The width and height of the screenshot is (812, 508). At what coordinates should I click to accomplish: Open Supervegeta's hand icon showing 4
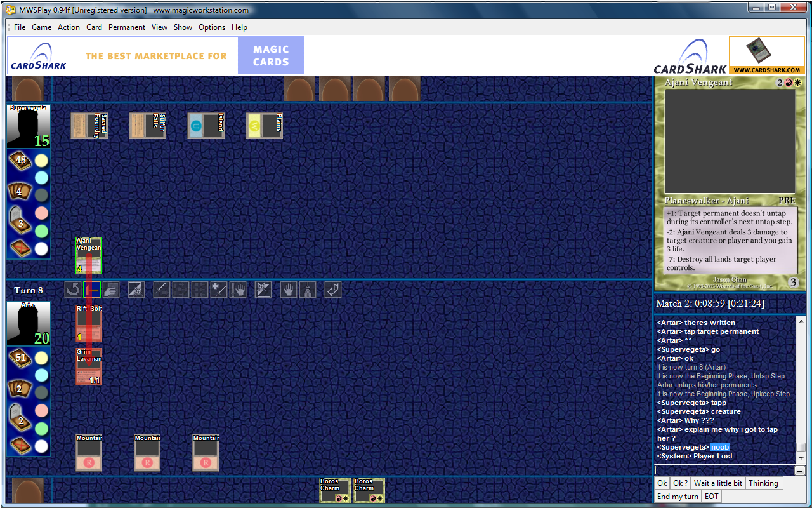[20, 190]
